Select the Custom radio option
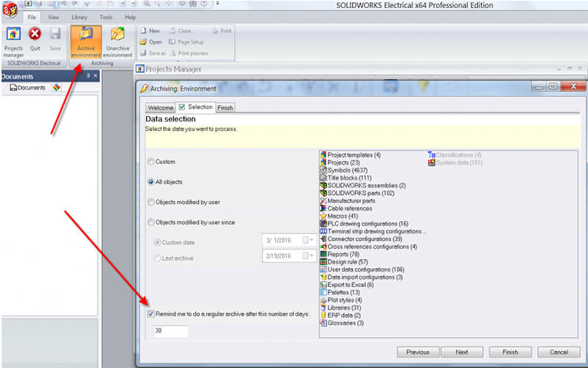Screen dimensions: 588x368 click(x=151, y=161)
